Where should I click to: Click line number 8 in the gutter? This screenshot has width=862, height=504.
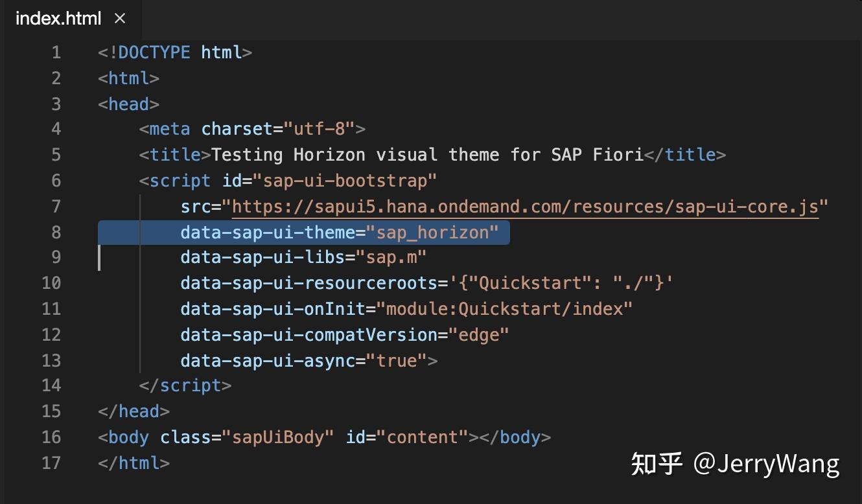click(x=56, y=232)
